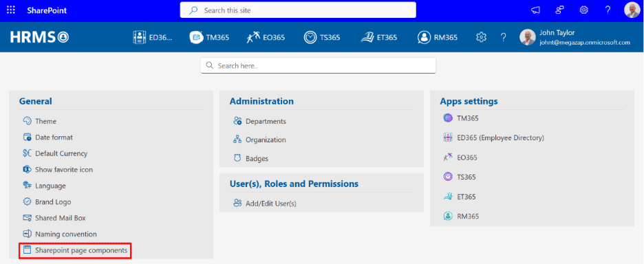Screen dimensions: 644x264
Task: Open the HRMS help question mark icon
Action: (503, 37)
